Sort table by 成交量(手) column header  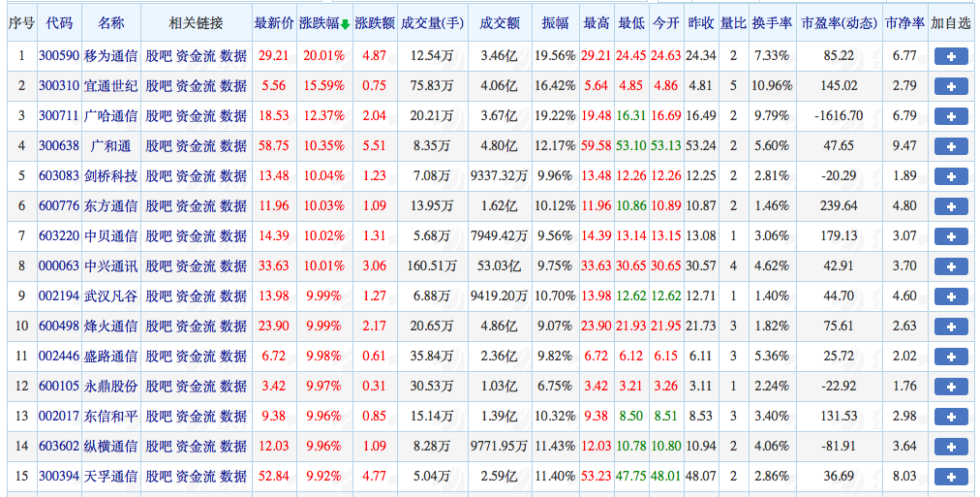pyautogui.click(x=432, y=24)
